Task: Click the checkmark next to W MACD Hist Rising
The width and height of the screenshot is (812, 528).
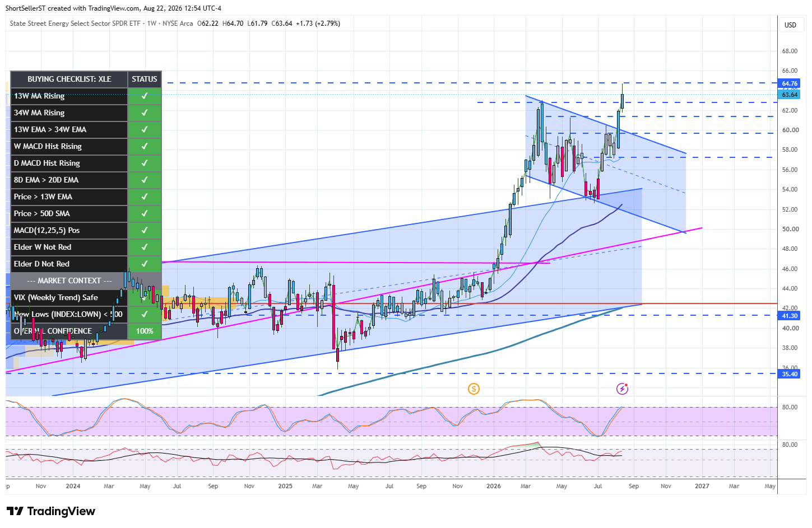Action: (145, 146)
